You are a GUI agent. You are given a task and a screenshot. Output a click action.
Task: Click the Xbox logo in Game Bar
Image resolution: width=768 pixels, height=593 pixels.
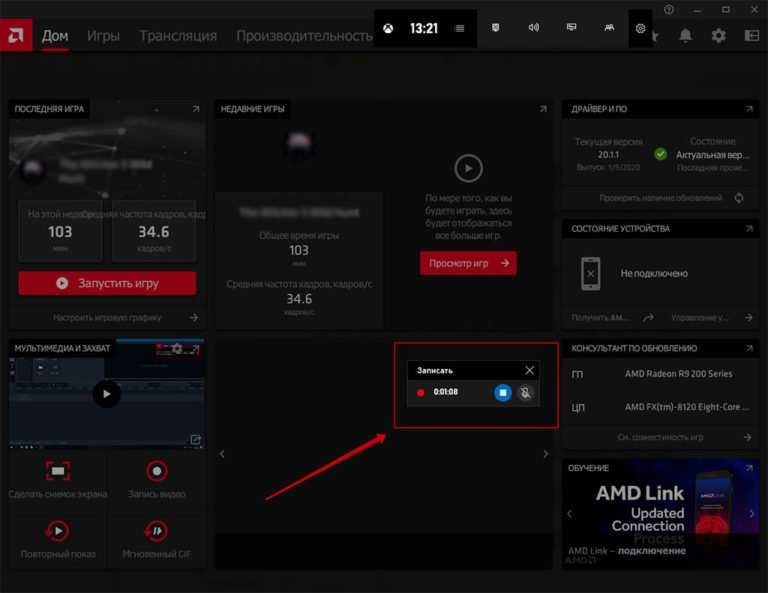coord(388,28)
